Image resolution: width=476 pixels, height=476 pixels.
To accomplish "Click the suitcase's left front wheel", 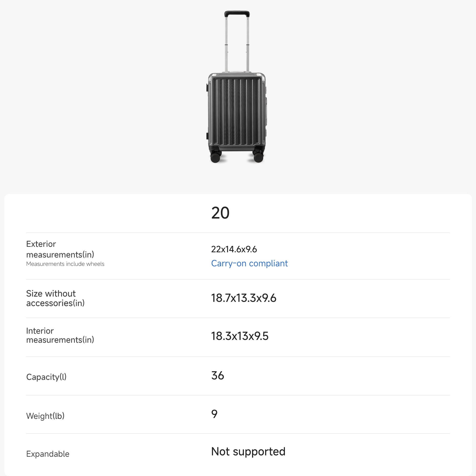I will click(x=215, y=157).
